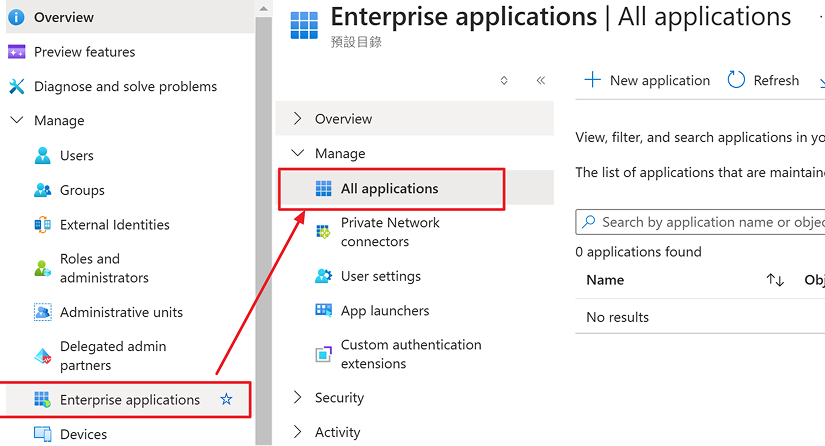Viewport: 825px width, 446px height.
Task: Select the External Identities icon
Action: click(43, 225)
